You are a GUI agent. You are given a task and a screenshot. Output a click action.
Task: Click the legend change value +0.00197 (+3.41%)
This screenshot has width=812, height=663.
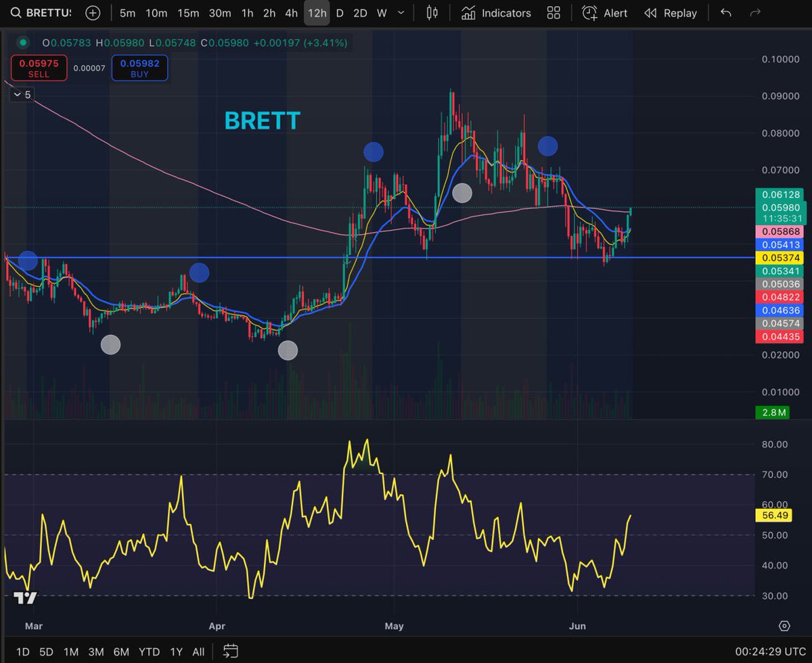[300, 43]
